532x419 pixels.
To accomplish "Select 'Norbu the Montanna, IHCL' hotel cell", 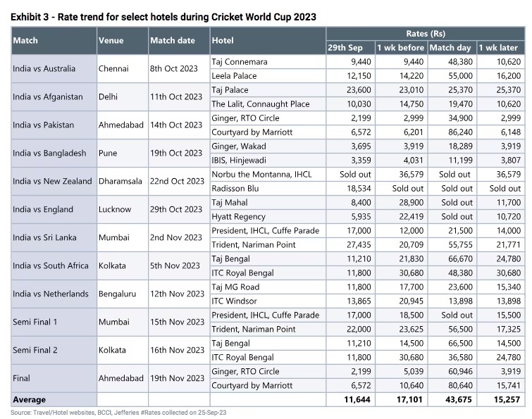I will click(x=268, y=175).
